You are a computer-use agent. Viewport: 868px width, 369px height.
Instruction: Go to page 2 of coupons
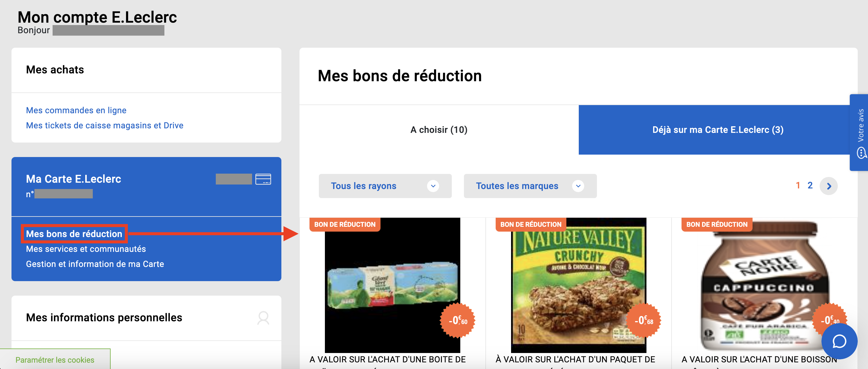tap(810, 185)
